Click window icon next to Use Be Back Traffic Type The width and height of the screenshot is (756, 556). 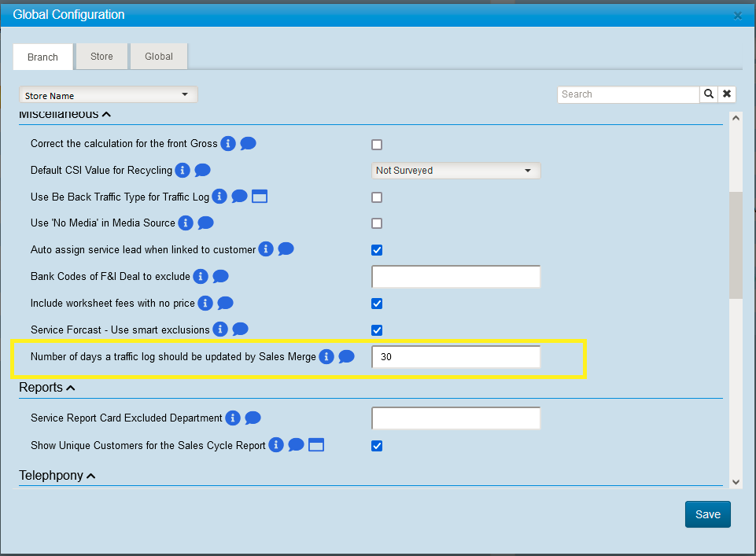(260, 196)
